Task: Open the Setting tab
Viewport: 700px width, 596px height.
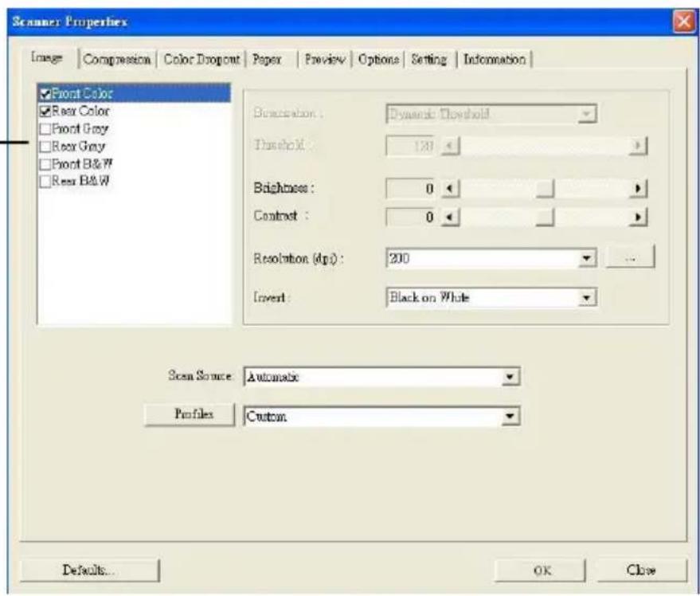Action: click(x=429, y=60)
